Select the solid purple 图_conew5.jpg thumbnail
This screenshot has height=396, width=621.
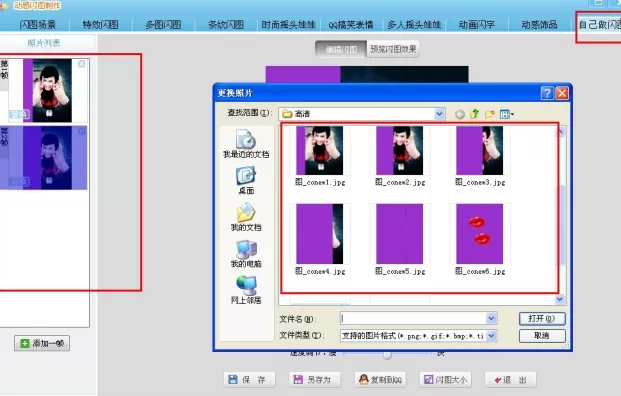tap(400, 234)
